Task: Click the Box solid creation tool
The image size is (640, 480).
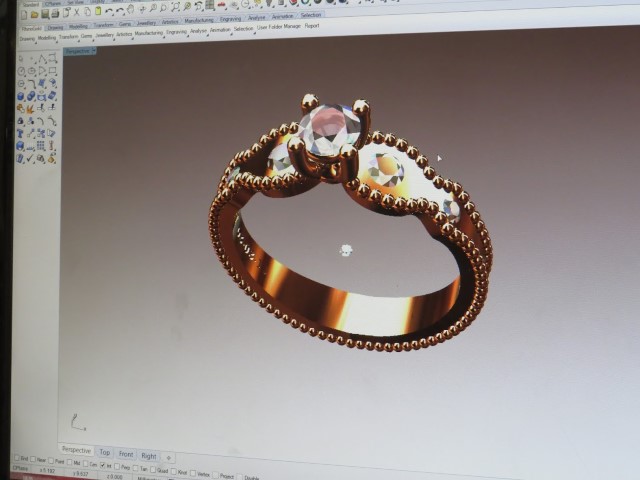Action: (21, 97)
